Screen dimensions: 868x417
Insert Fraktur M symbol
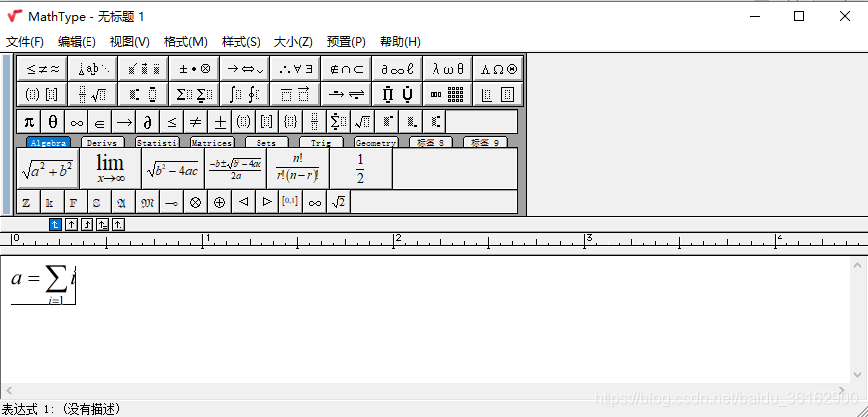point(148,202)
